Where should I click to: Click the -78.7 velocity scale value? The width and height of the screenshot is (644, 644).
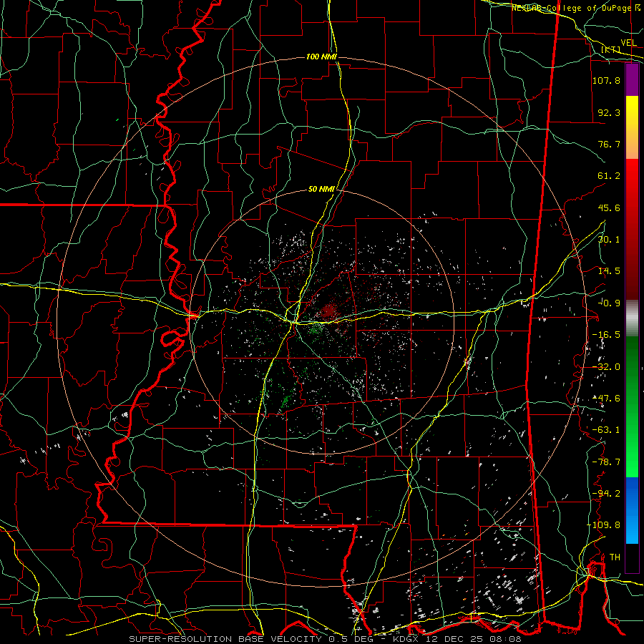(606, 462)
